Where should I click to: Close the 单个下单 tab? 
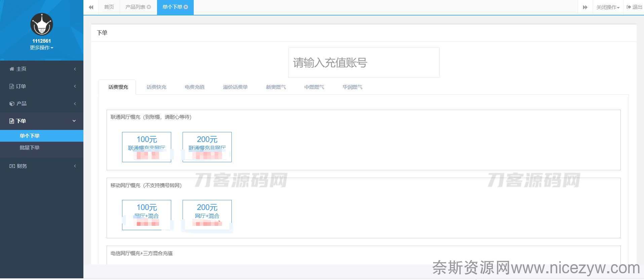pyautogui.click(x=186, y=7)
